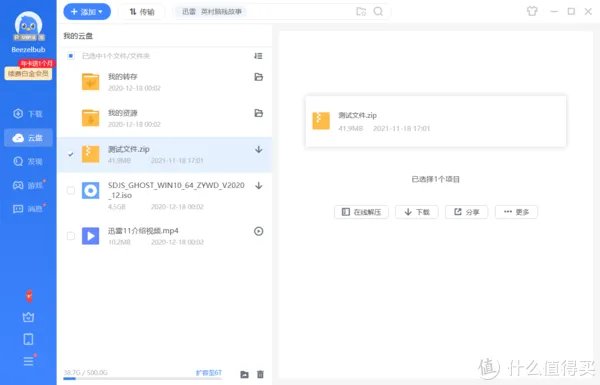Check the SDJS_GHOST_WIN10 iso checkbox

point(71,190)
